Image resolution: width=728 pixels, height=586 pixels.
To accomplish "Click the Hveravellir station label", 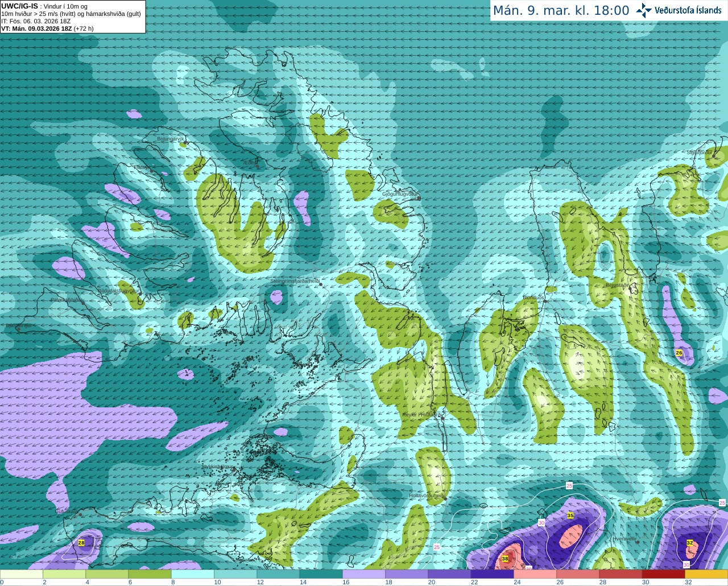I will (624, 538).
